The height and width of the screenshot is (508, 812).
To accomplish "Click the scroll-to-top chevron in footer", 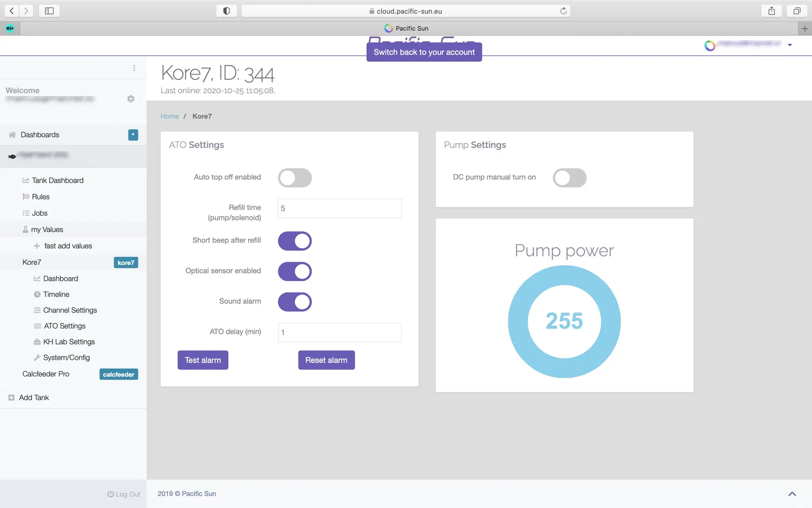I will [x=792, y=494].
